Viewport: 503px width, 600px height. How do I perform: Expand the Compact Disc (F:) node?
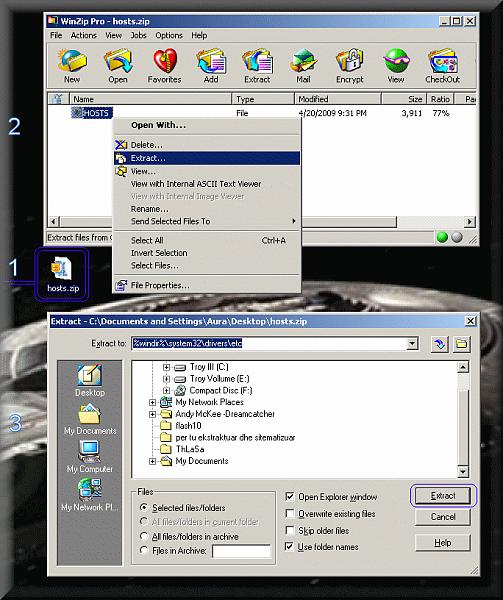[166, 391]
